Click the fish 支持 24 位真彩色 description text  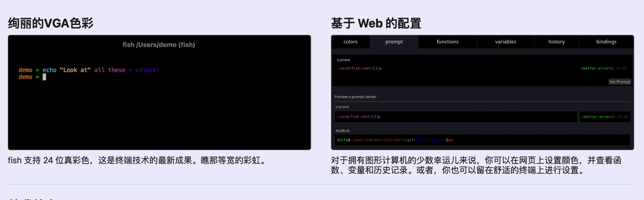[138, 161]
